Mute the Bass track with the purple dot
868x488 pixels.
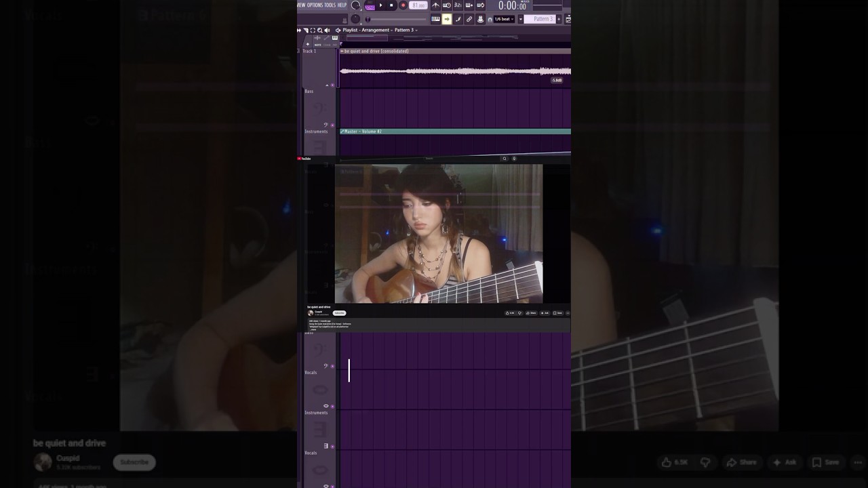click(332, 125)
